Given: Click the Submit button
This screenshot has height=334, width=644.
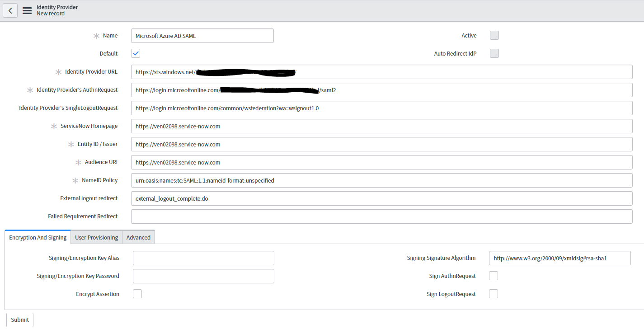Looking at the screenshot, I should 19,320.
